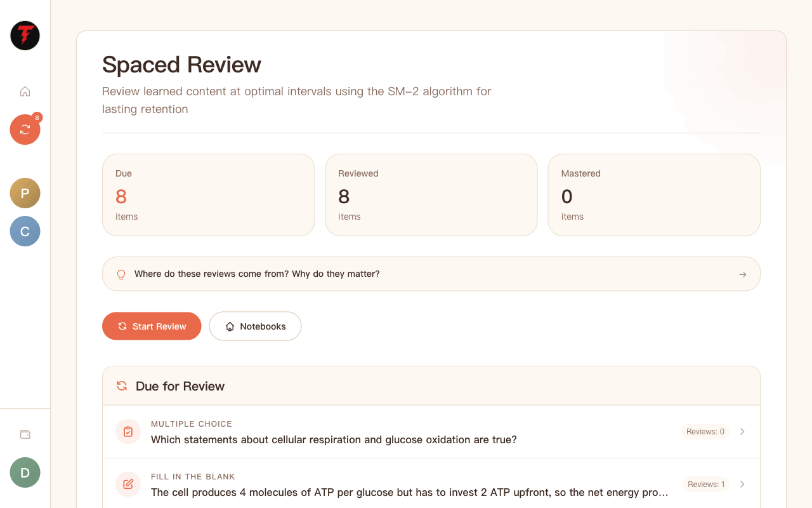Open the home icon in the sidebar
Viewport: 812px width, 508px height.
pos(25,91)
